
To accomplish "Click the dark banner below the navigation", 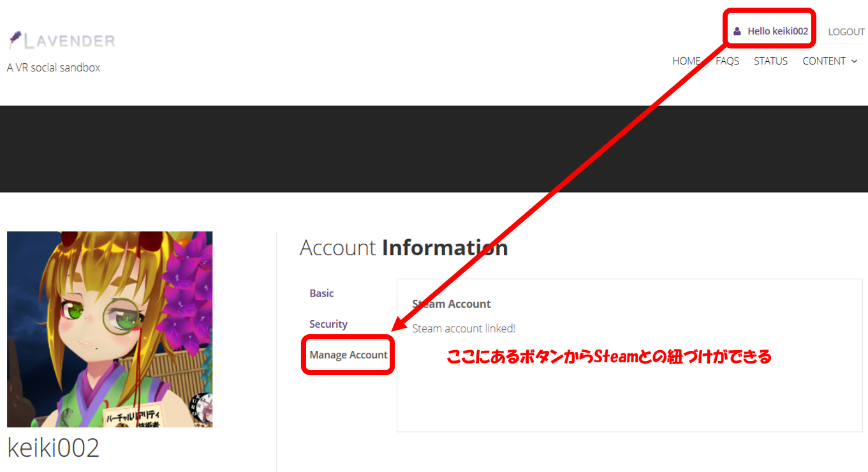I will click(434, 149).
